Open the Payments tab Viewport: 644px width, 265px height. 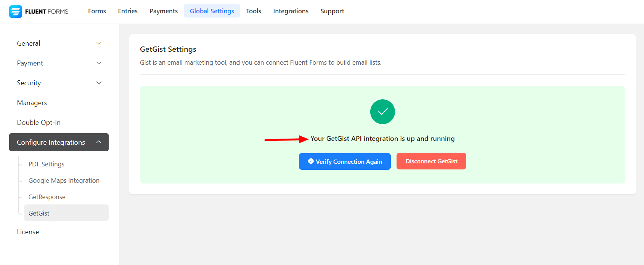point(164,11)
